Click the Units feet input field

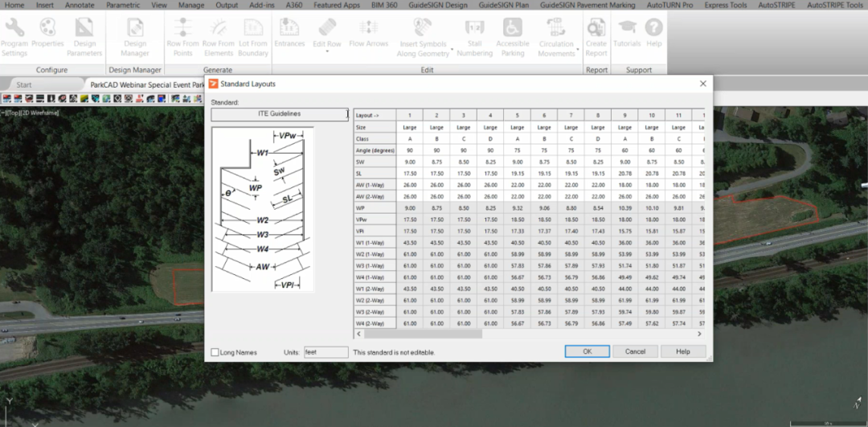325,352
